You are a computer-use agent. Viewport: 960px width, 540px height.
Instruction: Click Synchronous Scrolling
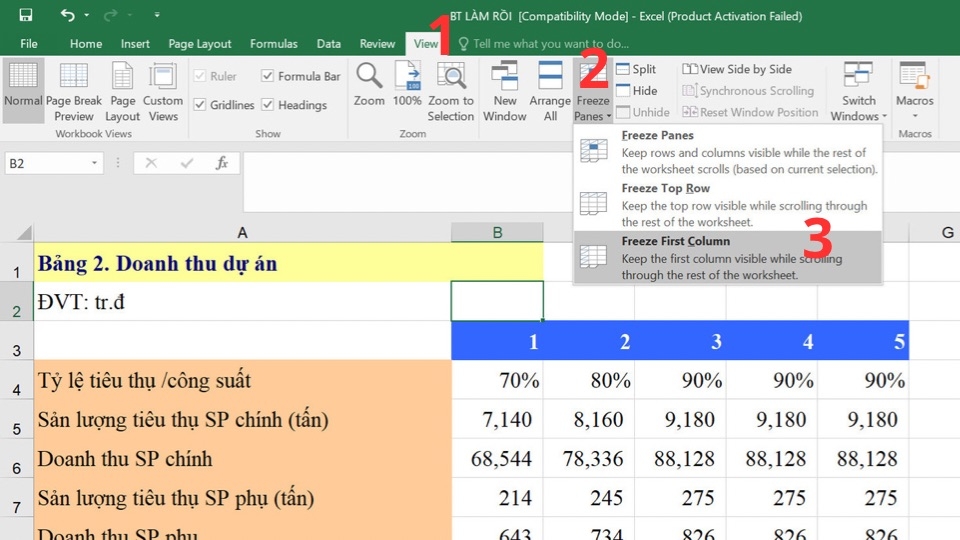[748, 91]
